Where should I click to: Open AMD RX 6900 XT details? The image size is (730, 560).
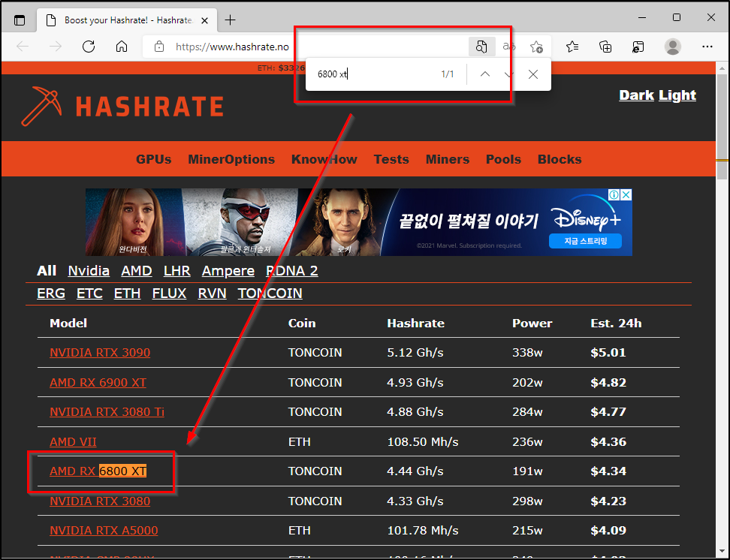pos(98,382)
